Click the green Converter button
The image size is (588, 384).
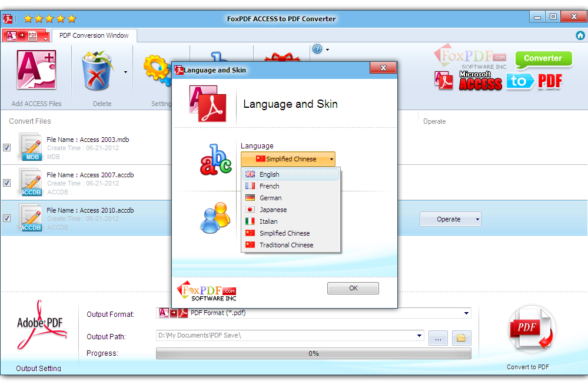point(543,58)
